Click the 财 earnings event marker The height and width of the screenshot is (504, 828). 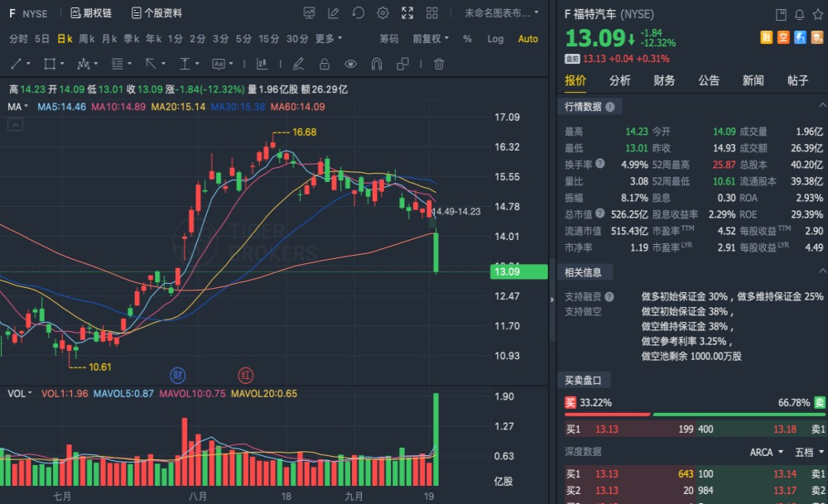(x=177, y=375)
